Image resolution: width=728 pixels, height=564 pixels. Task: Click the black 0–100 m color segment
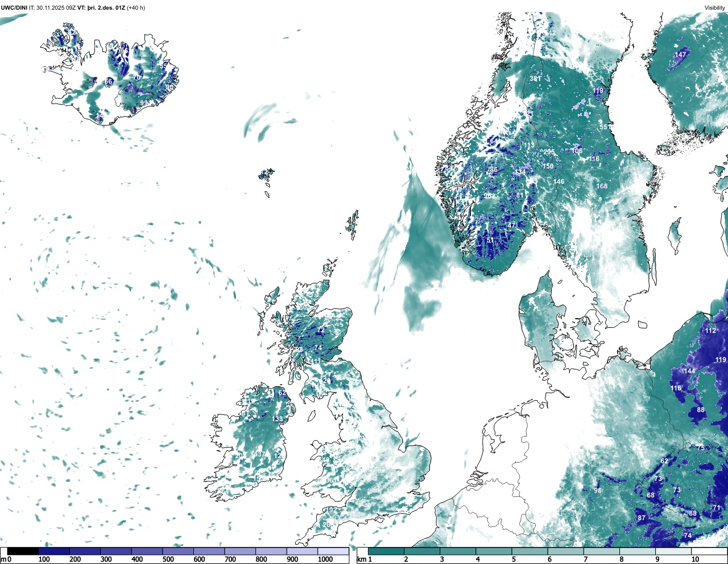coord(23,551)
